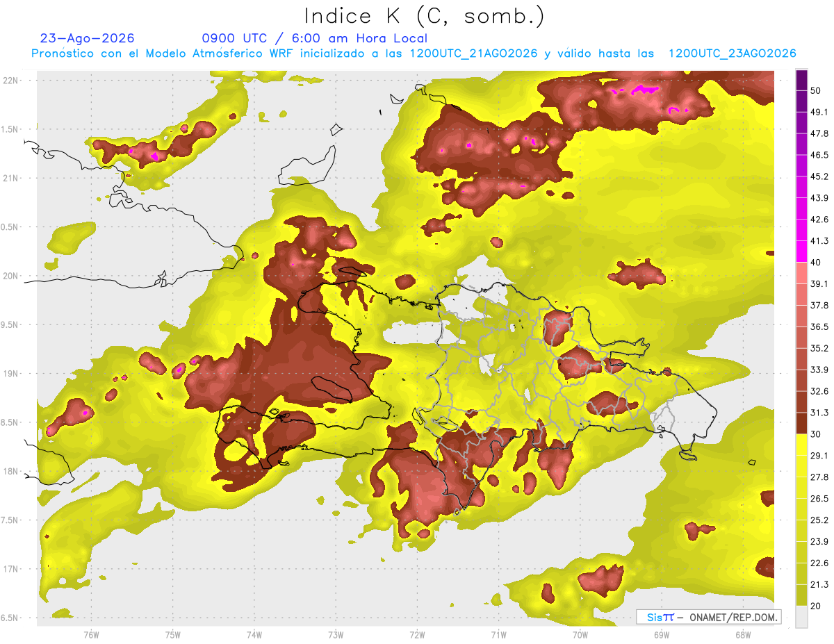Image resolution: width=834 pixels, height=644 pixels.
Task: Click the colorbar value label 45.2
Action: 819,176
